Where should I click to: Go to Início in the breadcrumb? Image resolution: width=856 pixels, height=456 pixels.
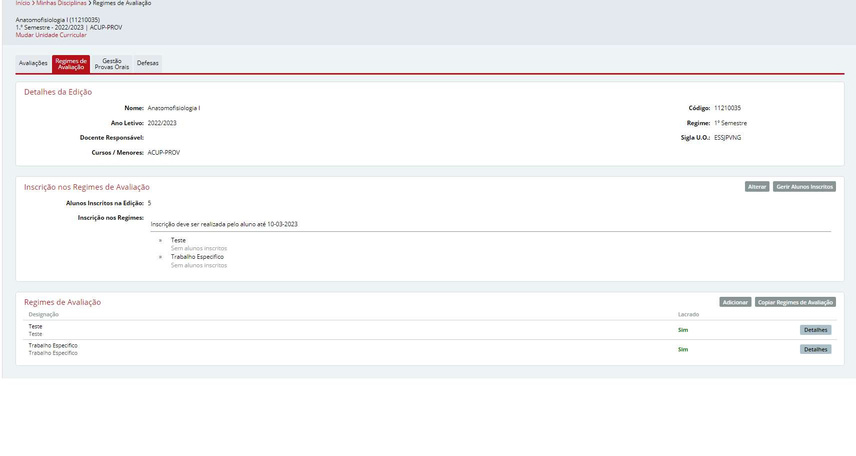[x=22, y=3]
